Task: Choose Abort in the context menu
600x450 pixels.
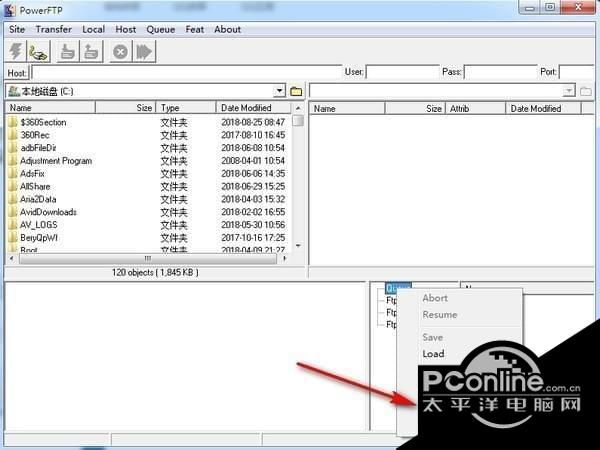Action: (x=435, y=298)
